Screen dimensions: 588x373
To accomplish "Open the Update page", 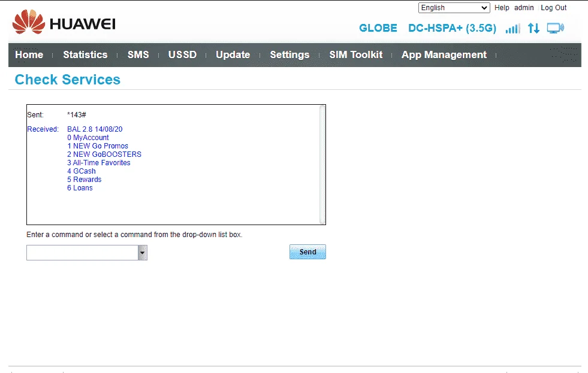I will [233, 54].
